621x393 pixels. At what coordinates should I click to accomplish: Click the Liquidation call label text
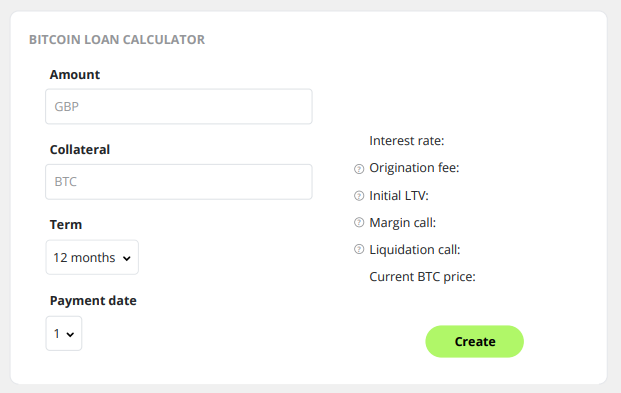[x=415, y=250]
